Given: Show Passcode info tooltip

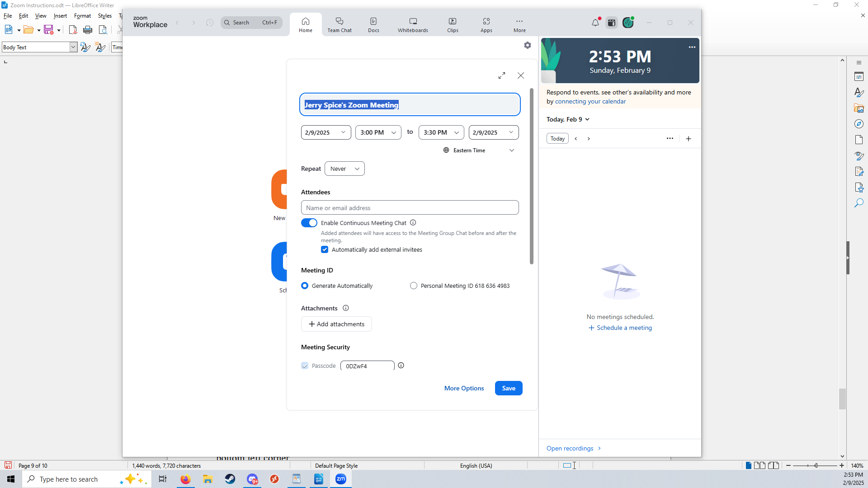Looking at the screenshot, I should coord(401,366).
